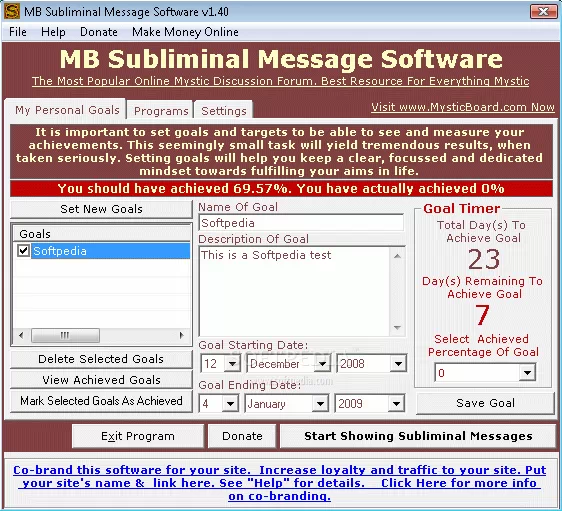This screenshot has width=562, height=511.
Task: Open the Make Money Online menu
Action: (x=185, y=32)
